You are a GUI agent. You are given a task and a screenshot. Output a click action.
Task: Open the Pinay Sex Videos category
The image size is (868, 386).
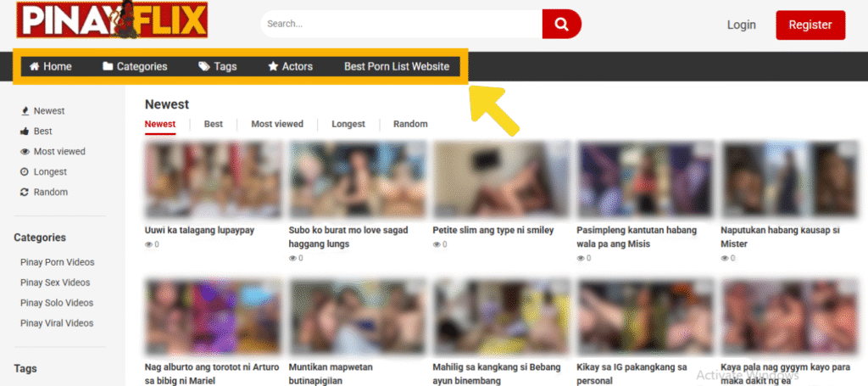tap(55, 283)
